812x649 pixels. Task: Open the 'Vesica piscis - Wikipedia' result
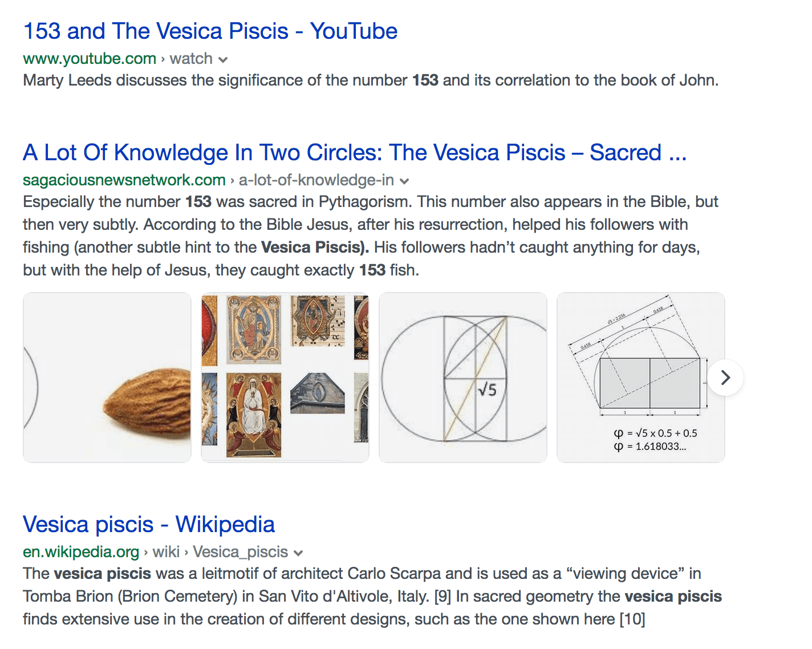tap(149, 525)
